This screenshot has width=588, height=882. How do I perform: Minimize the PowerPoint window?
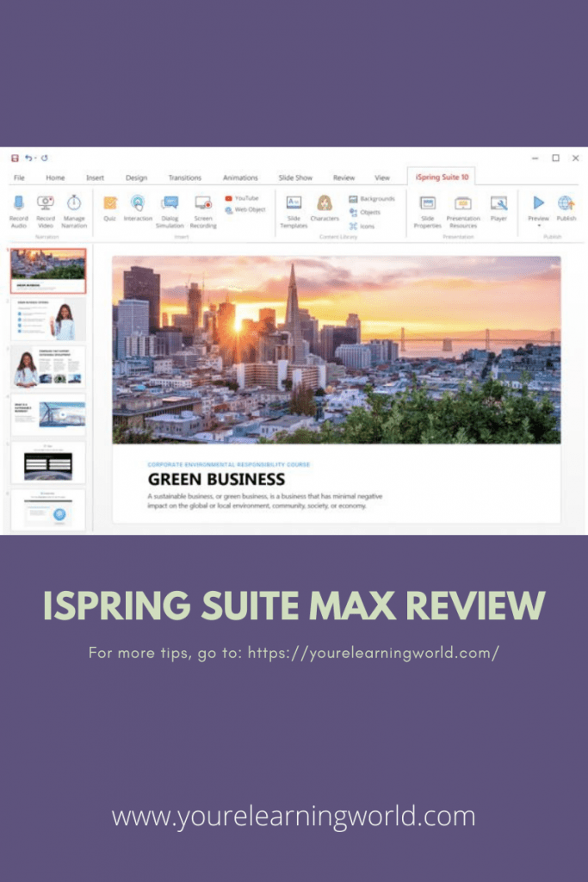point(535,158)
